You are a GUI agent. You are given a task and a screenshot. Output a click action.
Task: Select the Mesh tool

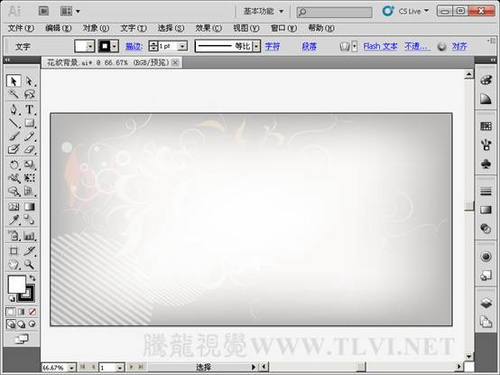(x=13, y=207)
